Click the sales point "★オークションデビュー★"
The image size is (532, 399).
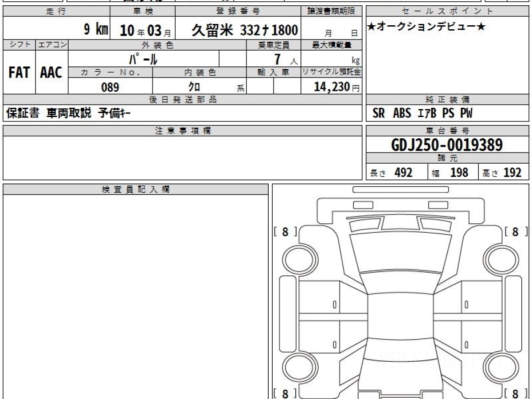pos(427,27)
